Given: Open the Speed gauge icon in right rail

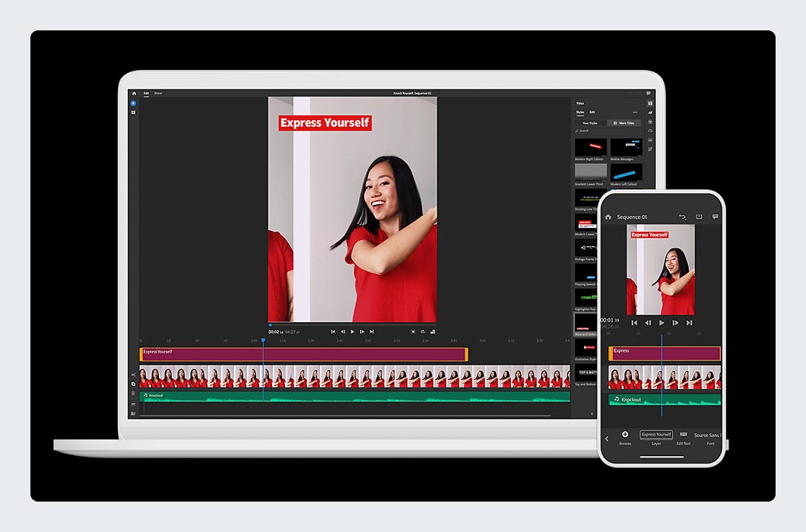Looking at the screenshot, I should pyautogui.click(x=650, y=131).
